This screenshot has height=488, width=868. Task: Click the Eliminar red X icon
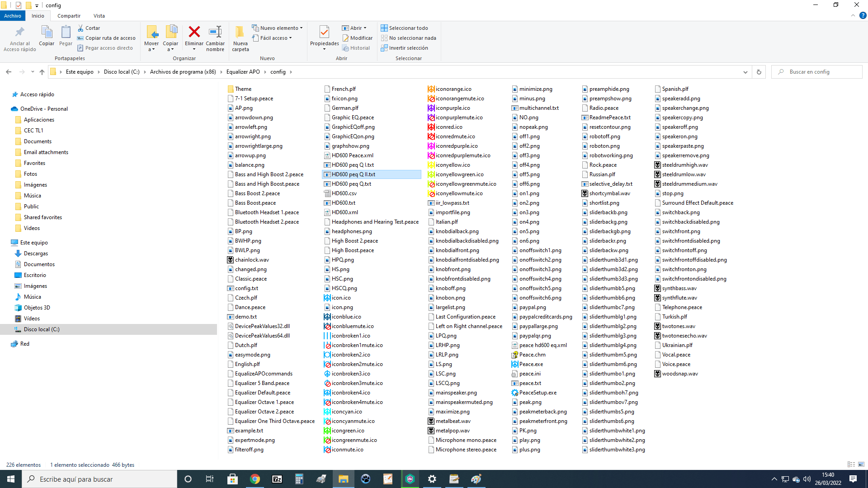[194, 32]
